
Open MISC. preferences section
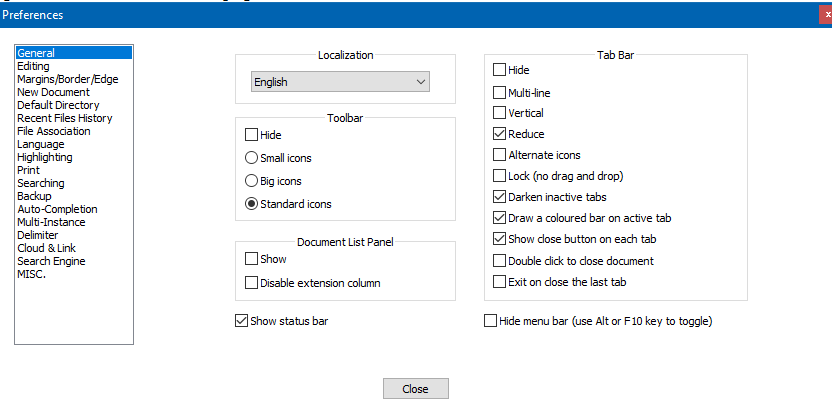click(x=31, y=274)
